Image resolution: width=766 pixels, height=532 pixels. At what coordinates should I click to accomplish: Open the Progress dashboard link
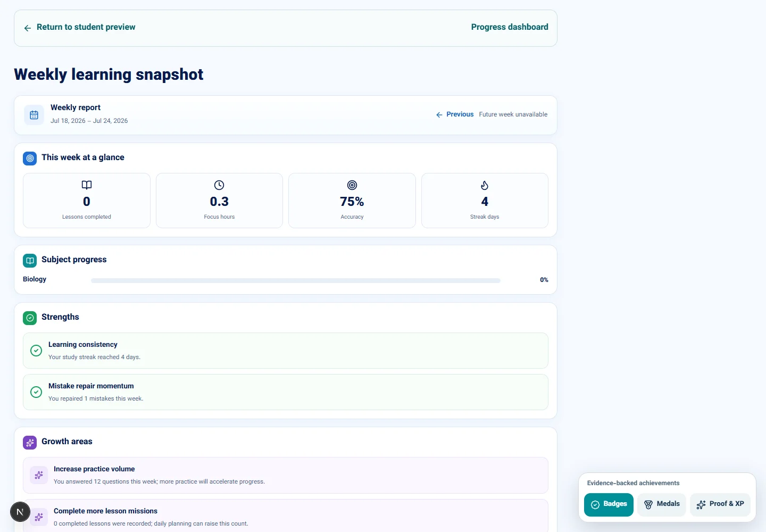point(510,27)
